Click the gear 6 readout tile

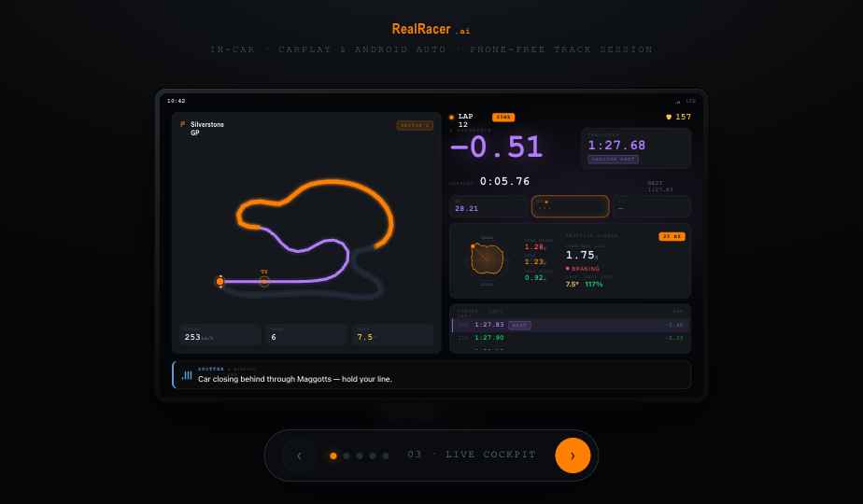[306, 335]
